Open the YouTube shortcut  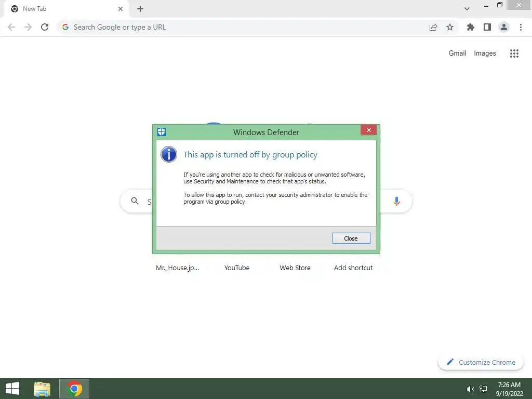click(237, 268)
